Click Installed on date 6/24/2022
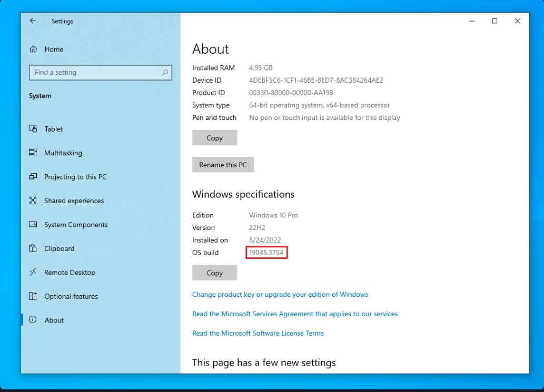This screenshot has width=544, height=392. (265, 240)
